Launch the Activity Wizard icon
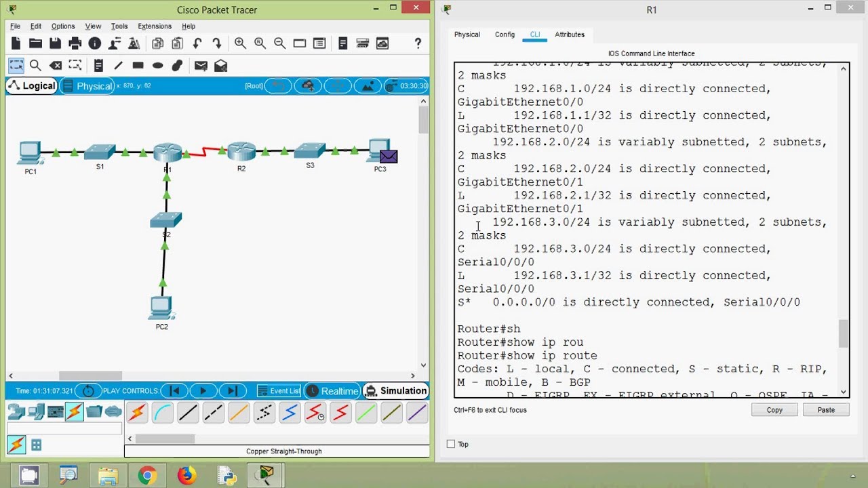 click(134, 43)
